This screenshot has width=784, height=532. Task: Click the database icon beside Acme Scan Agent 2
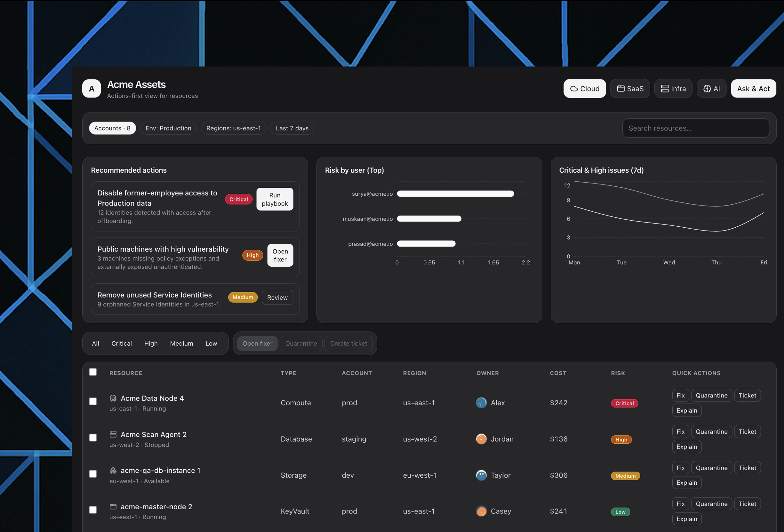[113, 434]
